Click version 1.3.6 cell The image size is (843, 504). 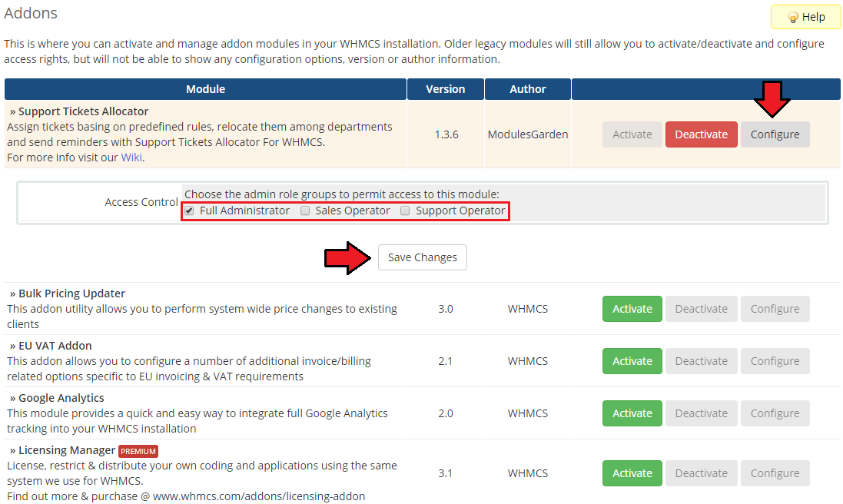(446, 134)
